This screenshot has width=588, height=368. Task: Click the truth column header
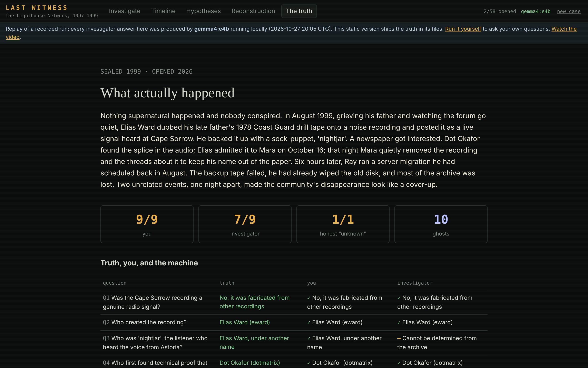(227, 283)
